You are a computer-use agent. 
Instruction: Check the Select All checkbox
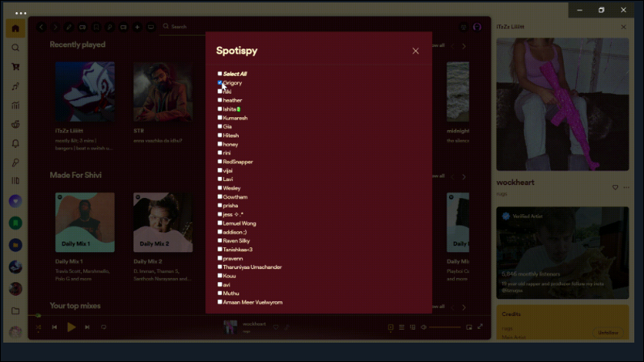220,74
